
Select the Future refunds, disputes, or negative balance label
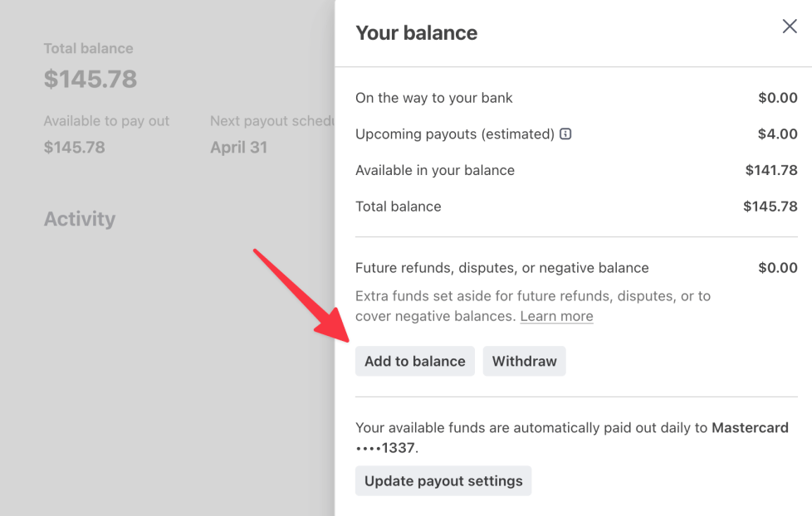tap(502, 268)
